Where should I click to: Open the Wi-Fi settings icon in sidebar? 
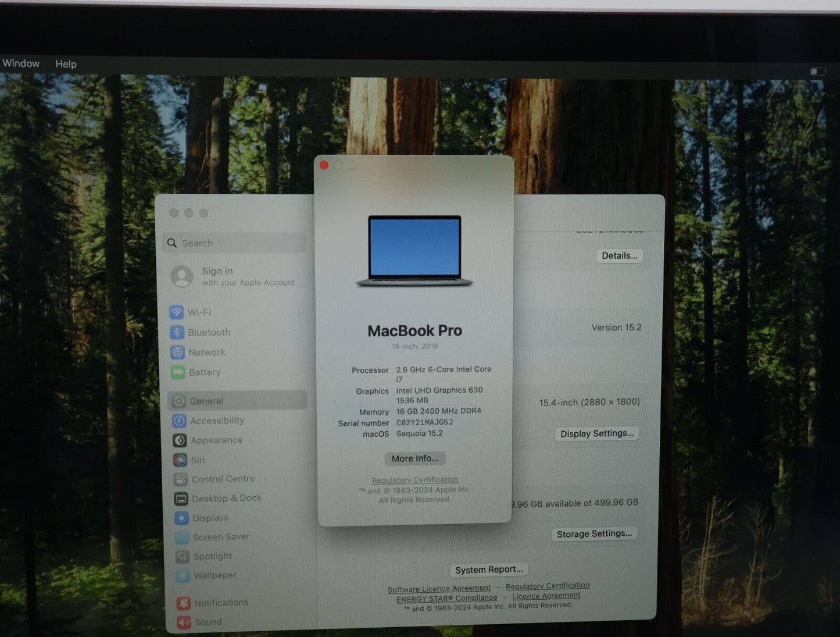pyautogui.click(x=177, y=312)
